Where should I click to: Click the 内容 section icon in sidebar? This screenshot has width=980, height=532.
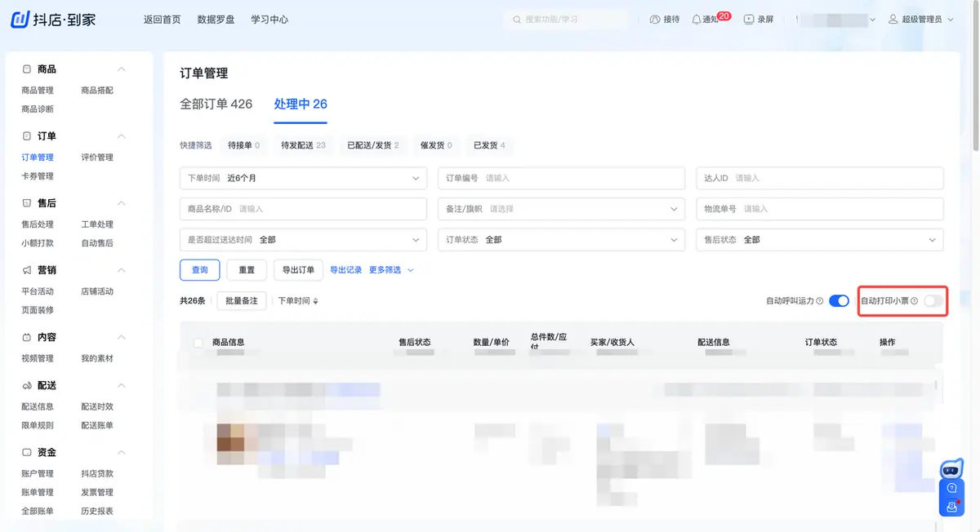[27, 337]
